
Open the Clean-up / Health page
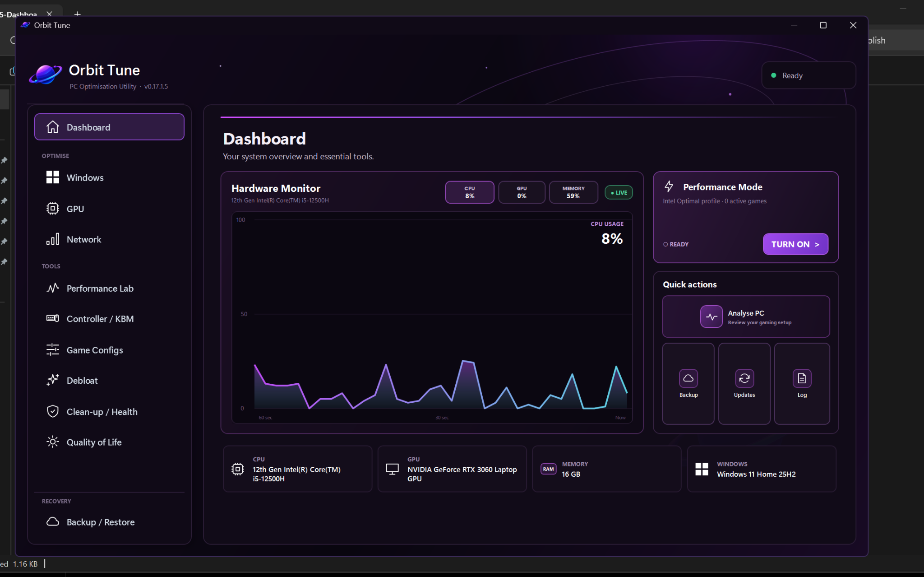coord(109,411)
